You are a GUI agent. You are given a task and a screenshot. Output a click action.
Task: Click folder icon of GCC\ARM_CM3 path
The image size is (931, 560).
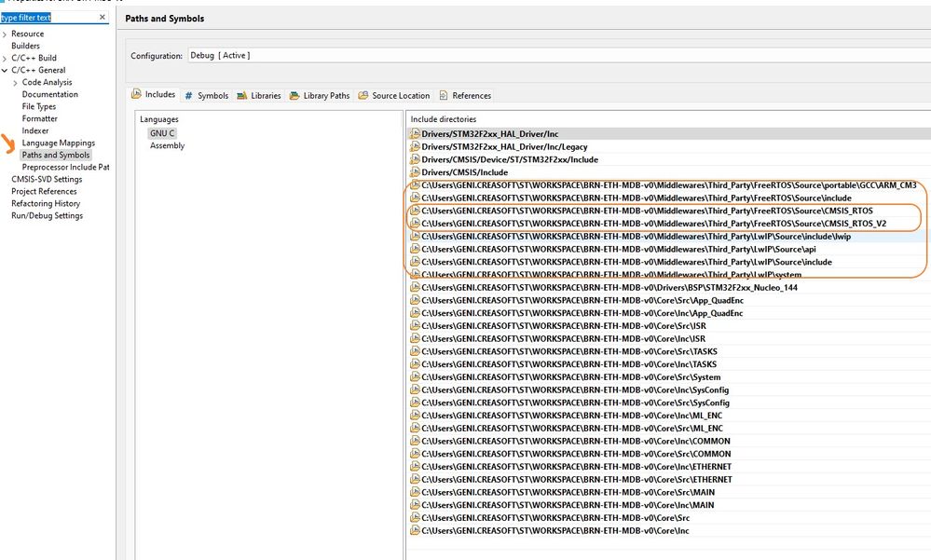click(415, 184)
